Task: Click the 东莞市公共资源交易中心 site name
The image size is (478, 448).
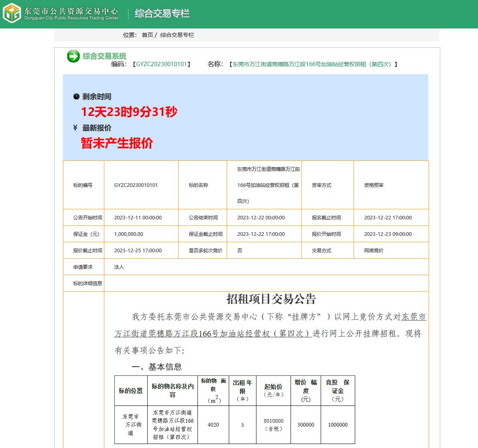Action: point(71,11)
